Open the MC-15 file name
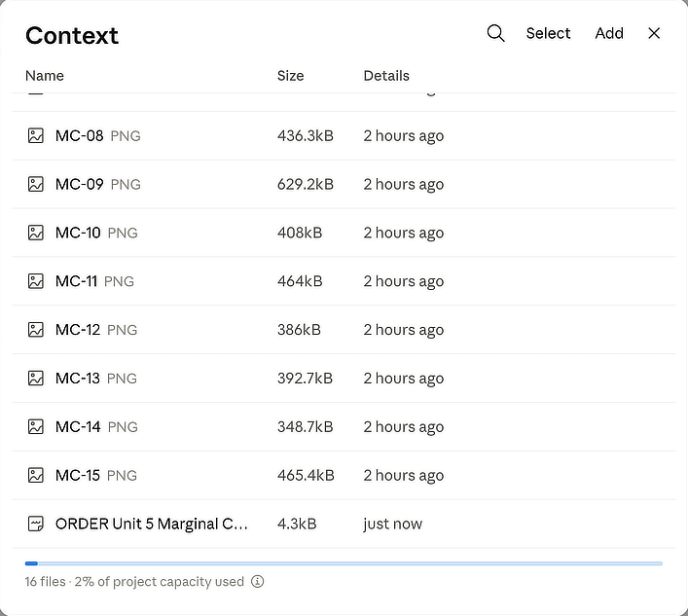Screen dimensions: 688x616 click(78, 475)
